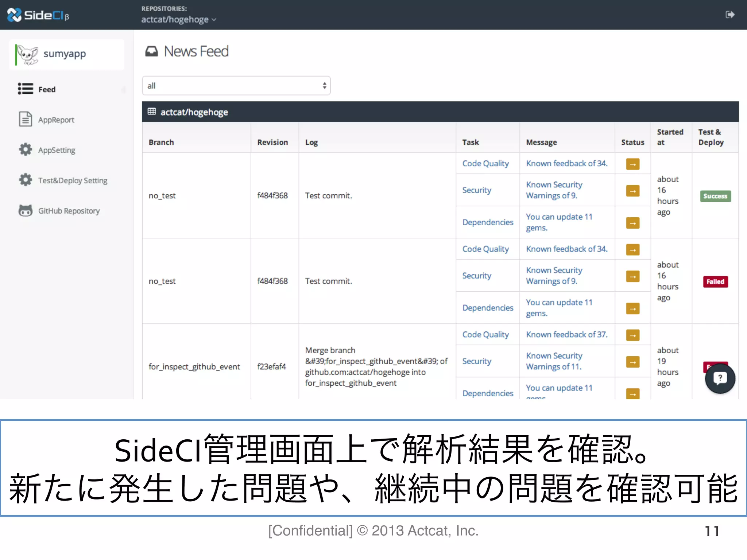The height and width of the screenshot is (560, 747).
Task: Click arrow status icon for first Security
Action: pyautogui.click(x=633, y=191)
